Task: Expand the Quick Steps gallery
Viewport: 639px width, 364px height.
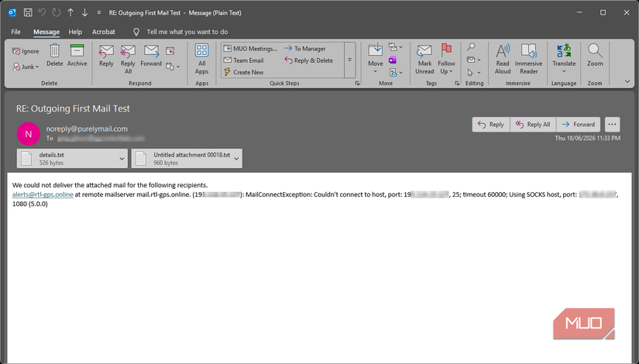Action: pos(349,60)
